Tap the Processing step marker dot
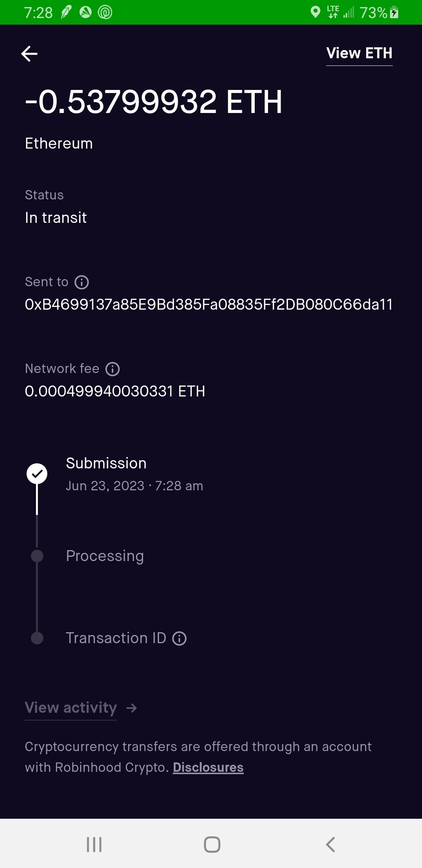 point(37,556)
